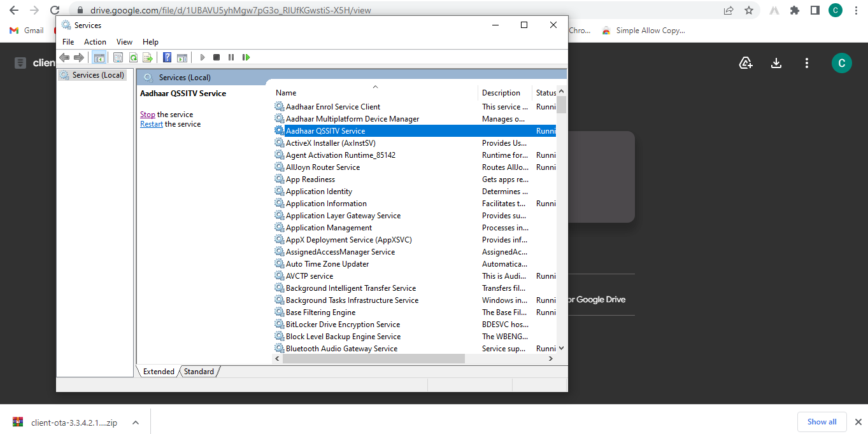Select Auto Time Zone Updater service
Viewport: 868px width, 434px height.
[415, 264]
